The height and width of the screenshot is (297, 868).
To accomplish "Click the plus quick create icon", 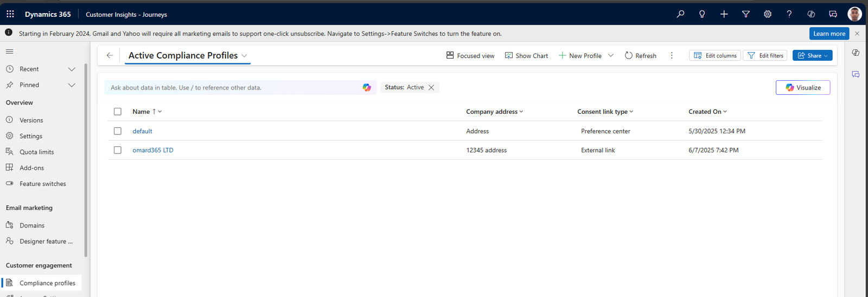I will (x=724, y=14).
